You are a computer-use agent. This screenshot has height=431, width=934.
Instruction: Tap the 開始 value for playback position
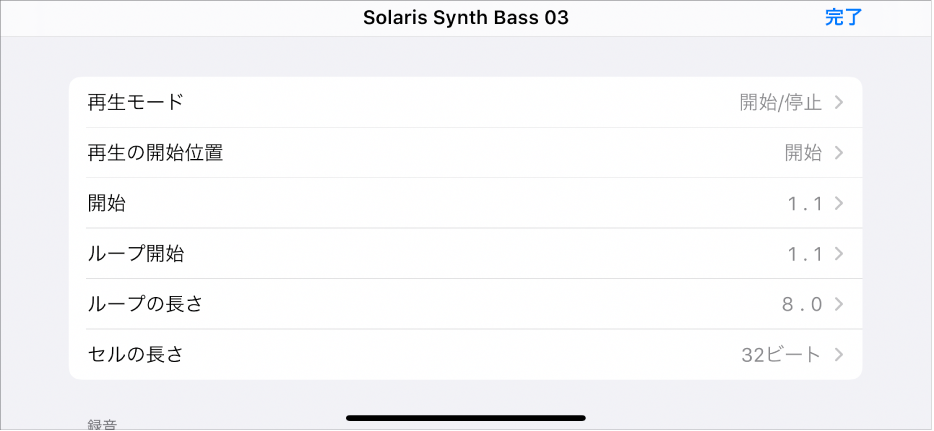pos(802,153)
